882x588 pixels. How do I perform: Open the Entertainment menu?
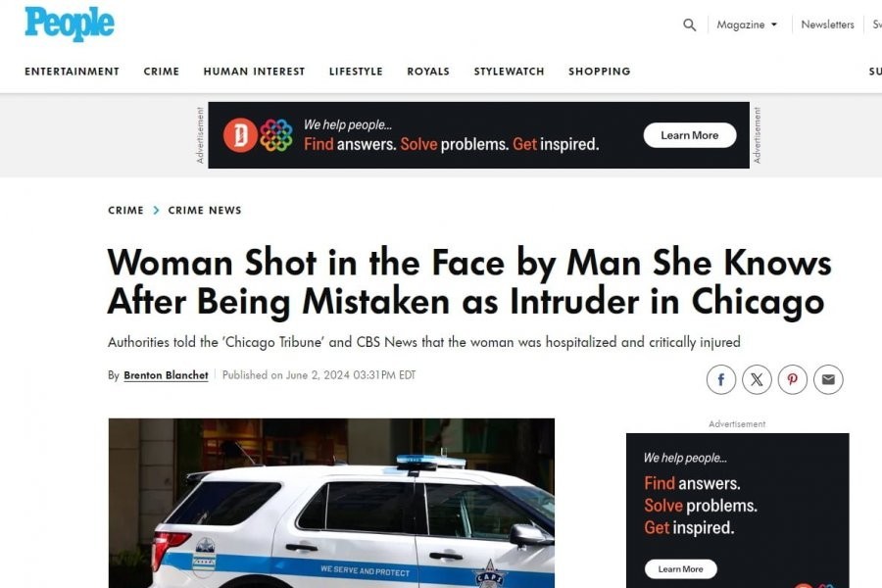[x=72, y=72]
